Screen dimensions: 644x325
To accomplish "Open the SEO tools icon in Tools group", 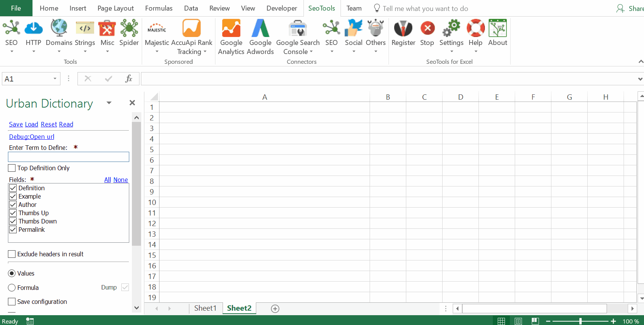I will point(11,28).
